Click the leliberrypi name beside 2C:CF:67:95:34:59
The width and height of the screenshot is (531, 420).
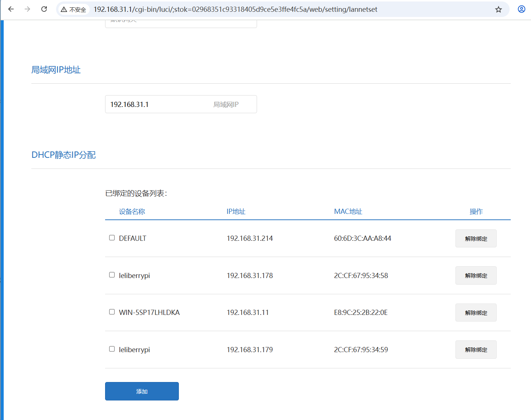[134, 350]
